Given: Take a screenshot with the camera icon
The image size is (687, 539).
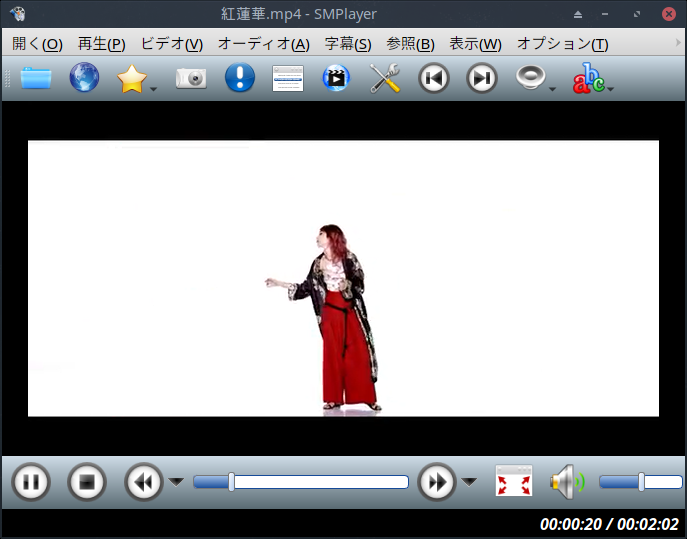Looking at the screenshot, I should point(191,78).
